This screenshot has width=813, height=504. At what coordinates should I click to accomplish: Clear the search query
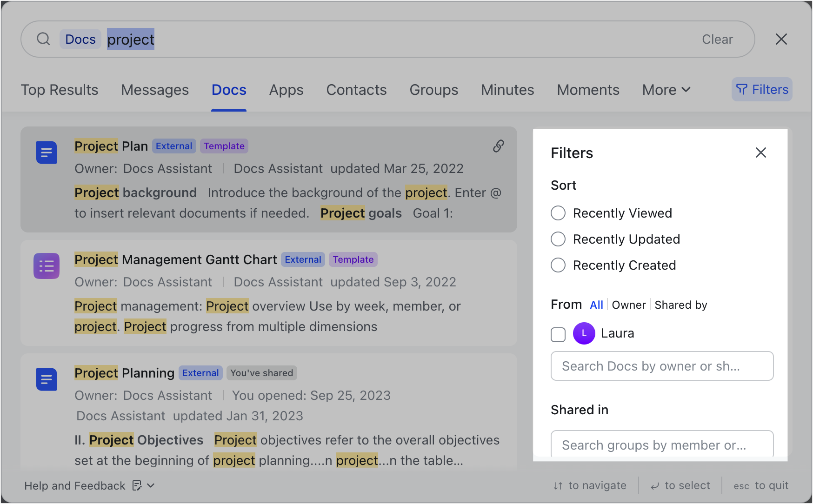click(717, 40)
